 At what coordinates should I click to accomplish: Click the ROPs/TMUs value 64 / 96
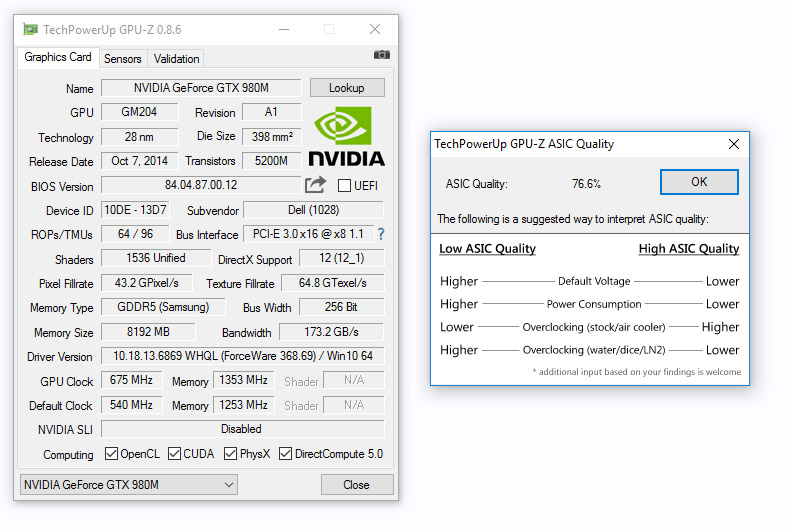[x=135, y=233]
